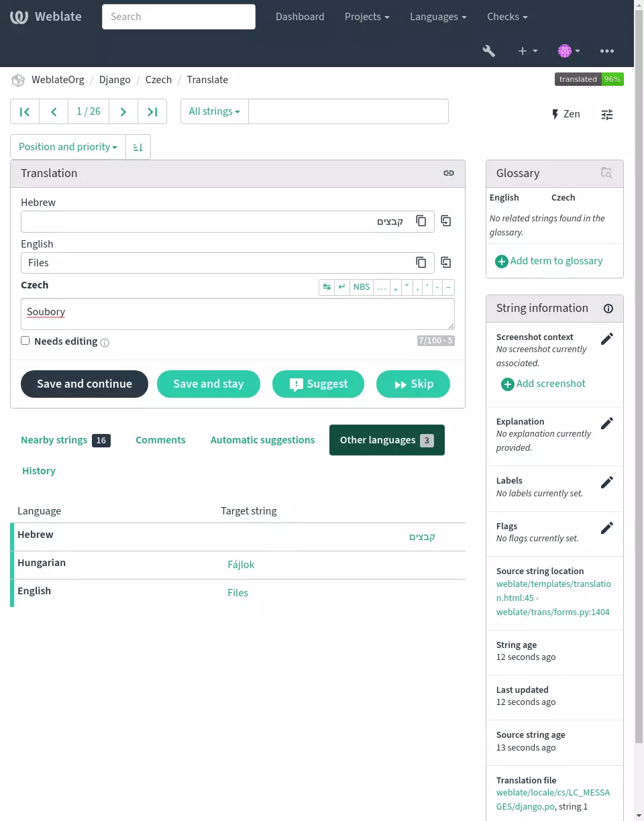Click Save and stay

(x=209, y=384)
